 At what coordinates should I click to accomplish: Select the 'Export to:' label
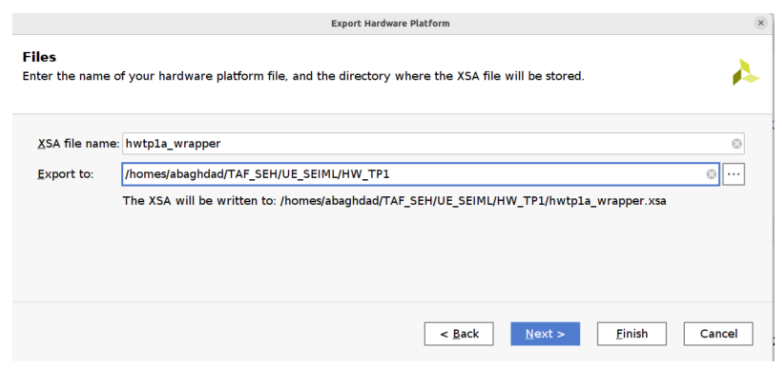pos(65,174)
